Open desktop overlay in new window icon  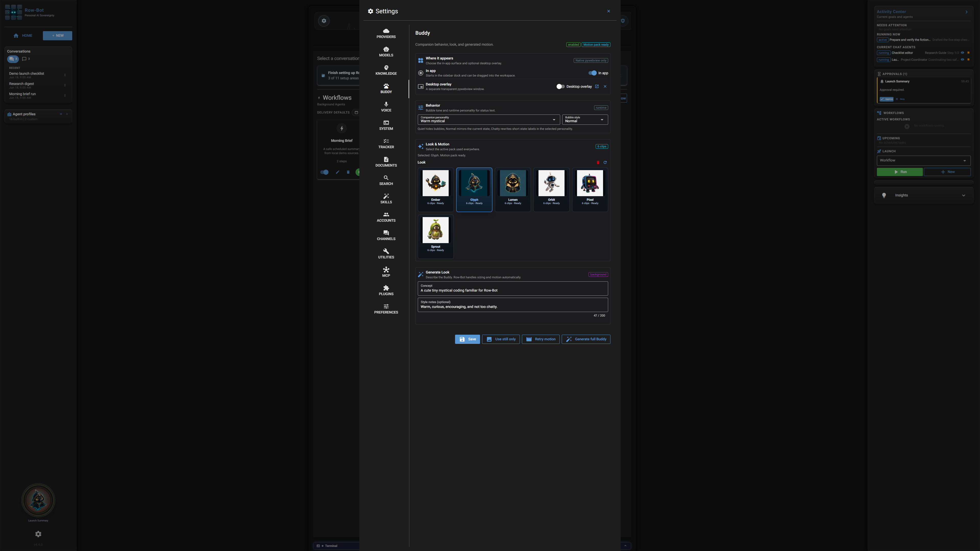coord(596,86)
